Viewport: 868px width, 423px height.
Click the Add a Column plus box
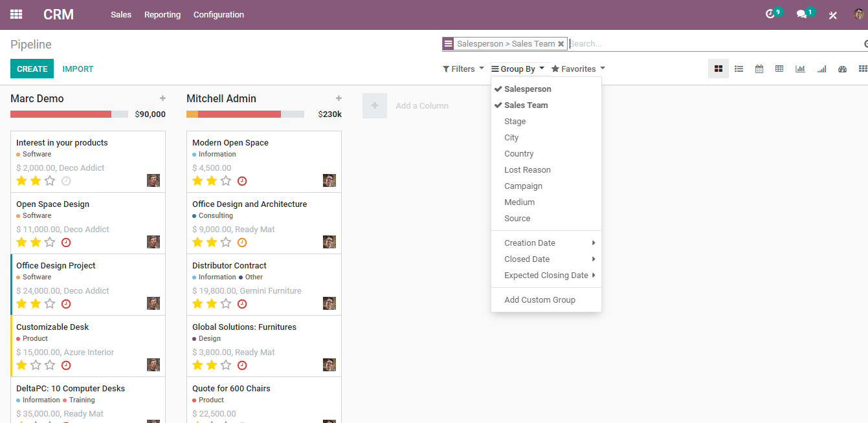tap(375, 105)
